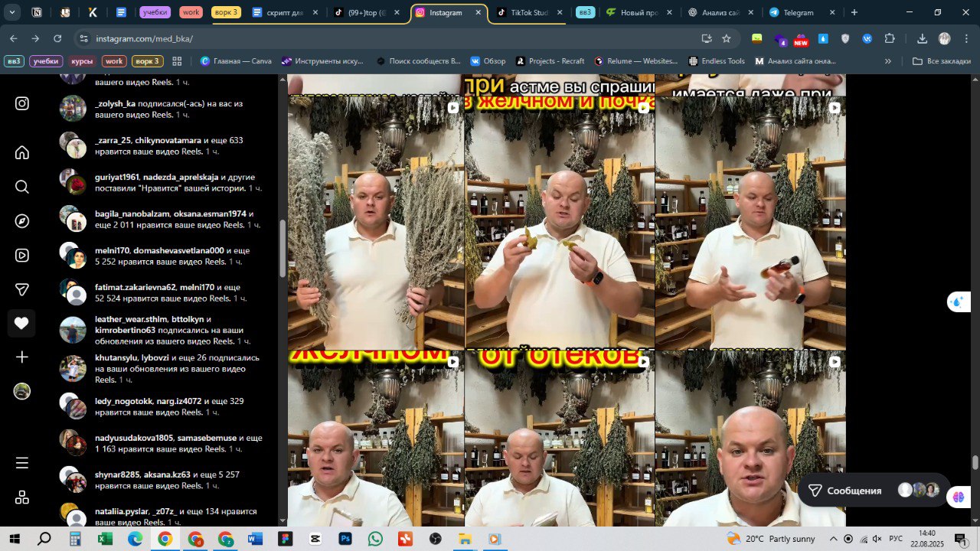The image size is (980, 551).
Task: Open the reel of man holding a small bottle
Action: tap(750, 222)
